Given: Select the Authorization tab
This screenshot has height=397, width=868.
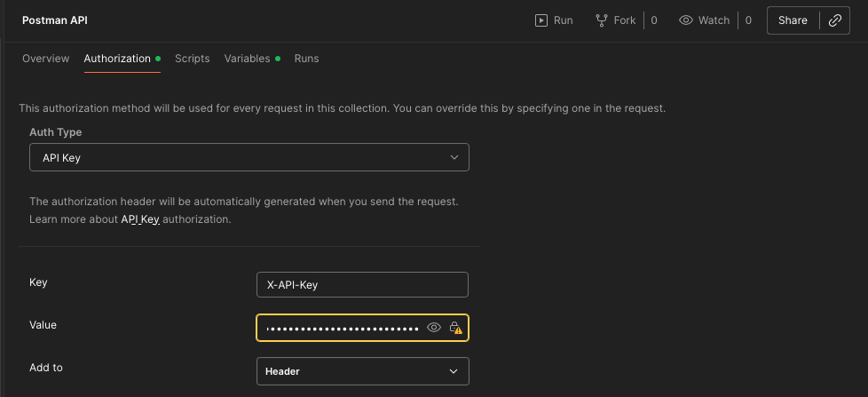Looking at the screenshot, I should (x=117, y=59).
